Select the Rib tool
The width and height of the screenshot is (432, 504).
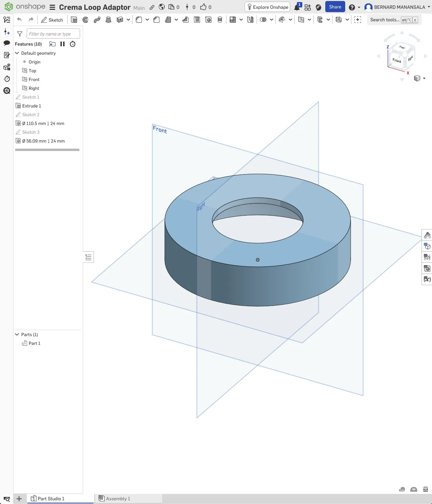[x=185, y=20]
